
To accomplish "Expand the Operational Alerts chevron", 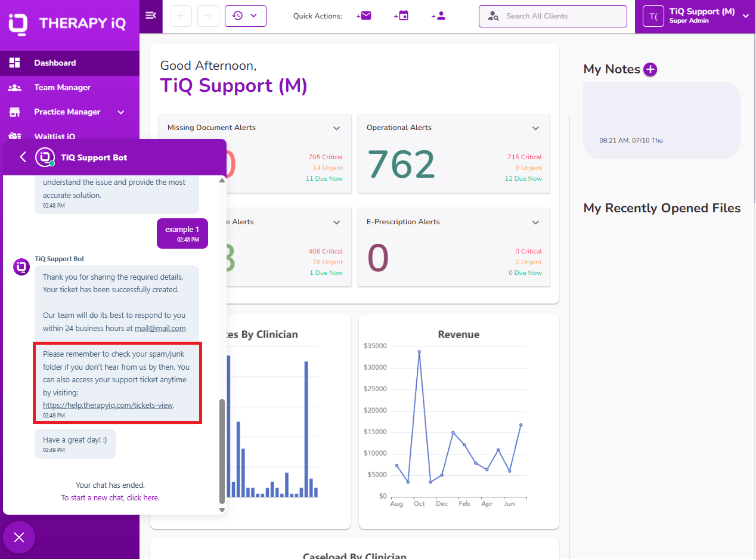I will (x=535, y=128).
